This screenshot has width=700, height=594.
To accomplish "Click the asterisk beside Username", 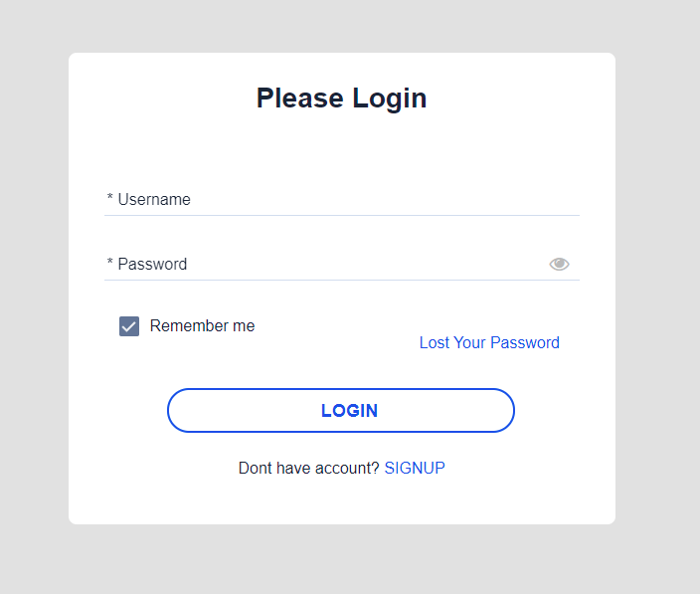I will point(109,197).
